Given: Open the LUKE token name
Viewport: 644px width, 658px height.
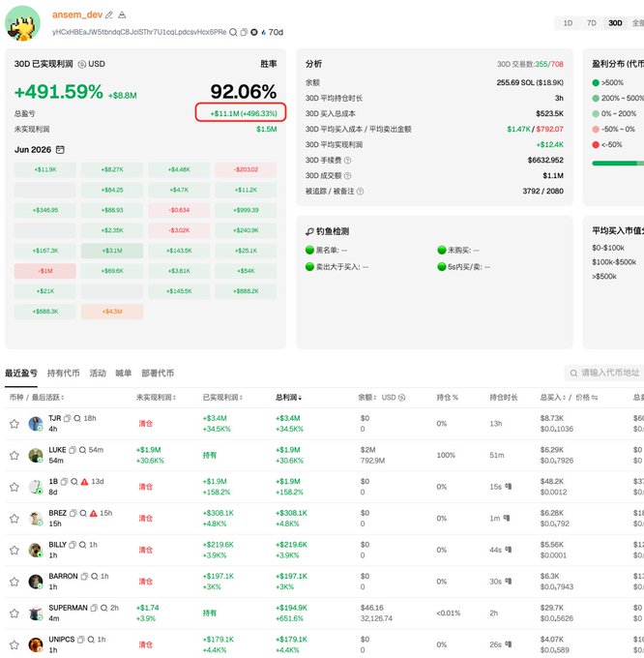Looking at the screenshot, I should pos(57,450).
